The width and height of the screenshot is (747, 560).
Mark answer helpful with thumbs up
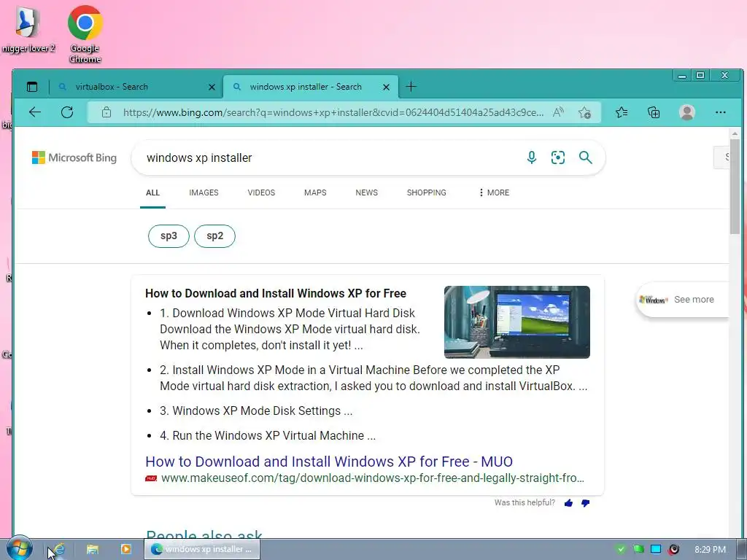(568, 503)
